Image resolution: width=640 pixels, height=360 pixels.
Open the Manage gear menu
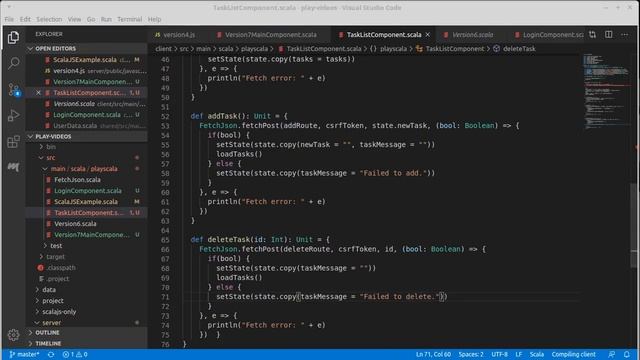(x=13, y=335)
